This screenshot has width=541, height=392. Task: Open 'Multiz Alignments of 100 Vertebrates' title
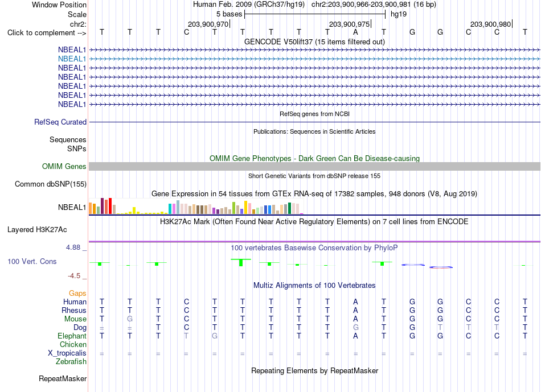pyautogui.click(x=314, y=286)
